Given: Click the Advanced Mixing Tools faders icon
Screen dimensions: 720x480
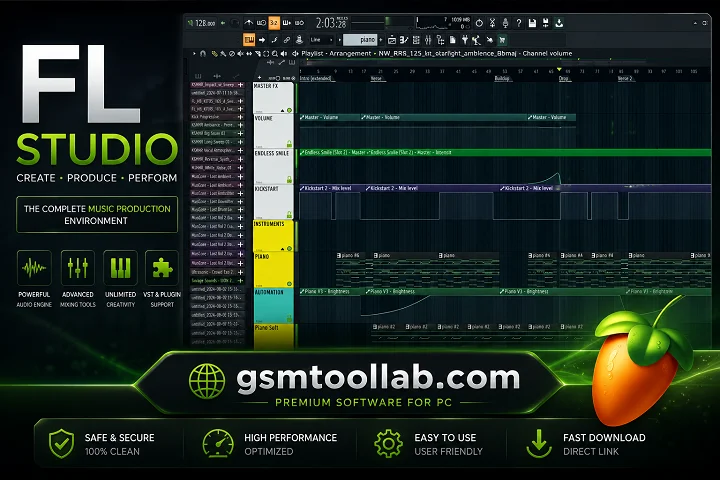Looking at the screenshot, I should tap(78, 268).
